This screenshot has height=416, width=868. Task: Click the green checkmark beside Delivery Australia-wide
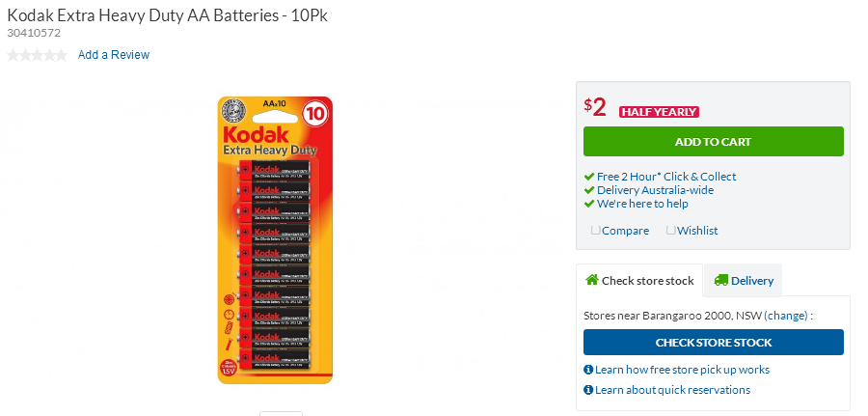click(x=589, y=190)
